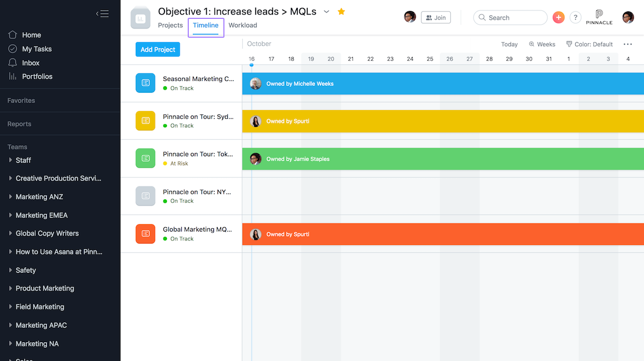Viewport: 644px width, 361px height.
Task: Open the Pinnacle on Tour: Syd... project
Action: click(x=198, y=117)
